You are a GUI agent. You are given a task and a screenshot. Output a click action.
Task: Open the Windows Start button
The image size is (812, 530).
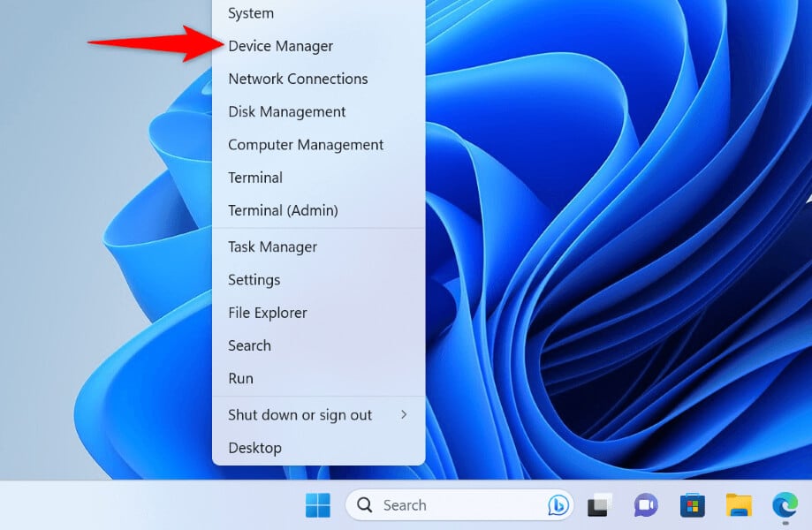[317, 504]
